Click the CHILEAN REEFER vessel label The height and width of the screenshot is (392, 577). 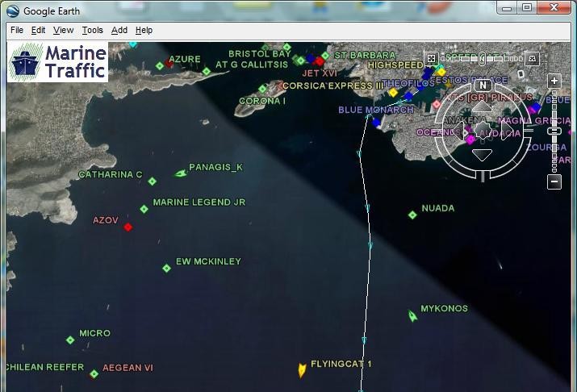point(45,367)
